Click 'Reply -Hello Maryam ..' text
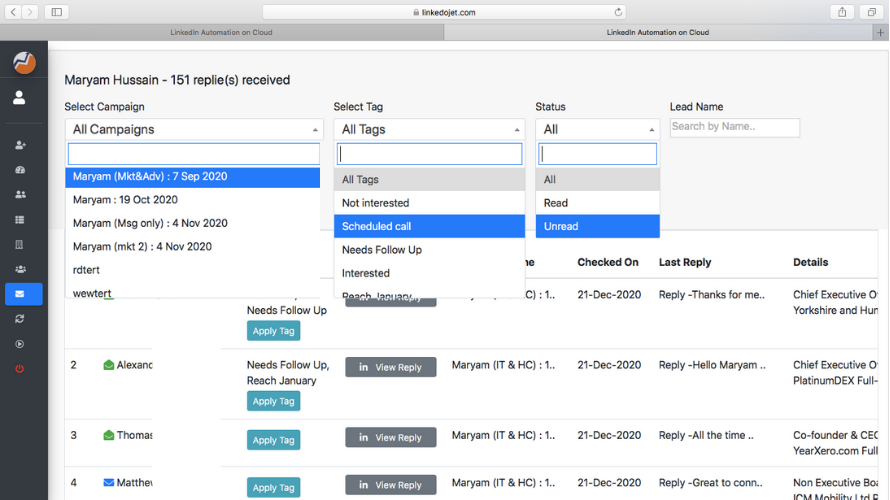The width and height of the screenshot is (890, 500). pyautogui.click(x=712, y=365)
